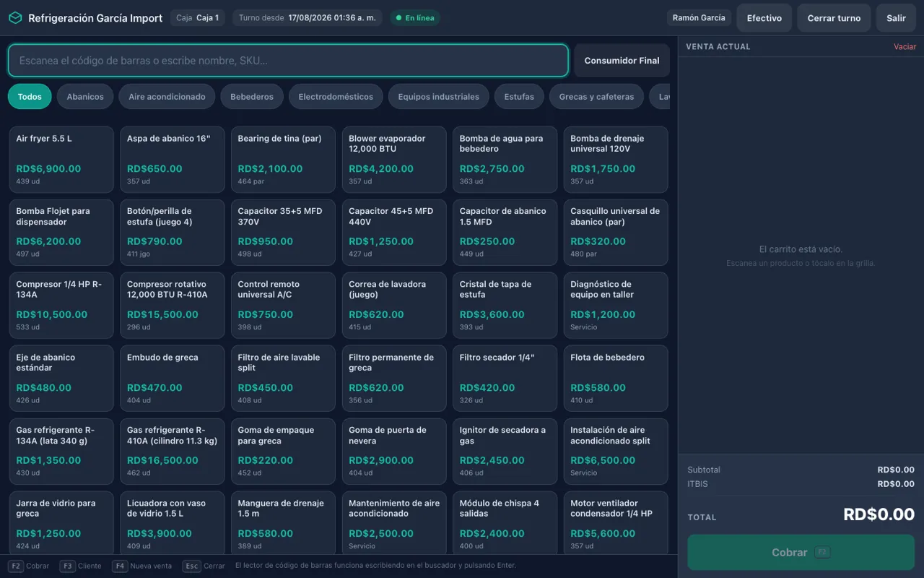This screenshot has height=578, width=924.
Task: Show the Grecas y cafeteras category
Action: click(596, 97)
